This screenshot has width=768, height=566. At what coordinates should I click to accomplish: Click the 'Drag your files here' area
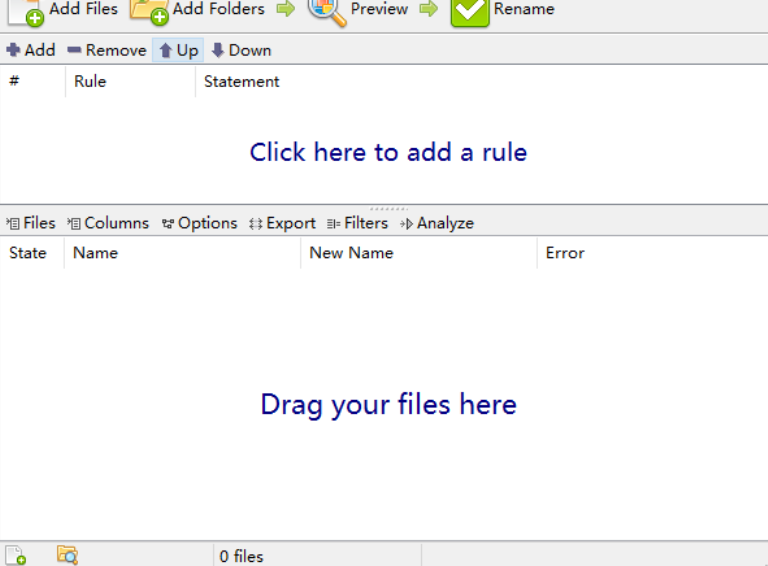(x=388, y=404)
